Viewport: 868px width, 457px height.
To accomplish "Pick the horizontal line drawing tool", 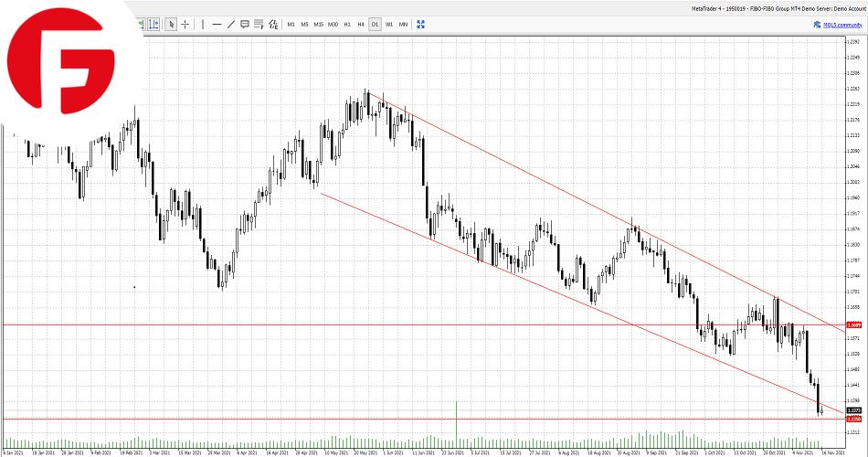I will 217,25.
